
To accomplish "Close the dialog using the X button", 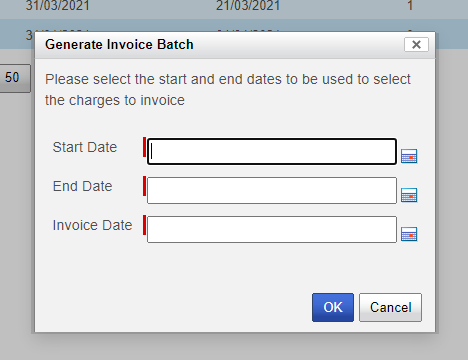I will (x=416, y=44).
